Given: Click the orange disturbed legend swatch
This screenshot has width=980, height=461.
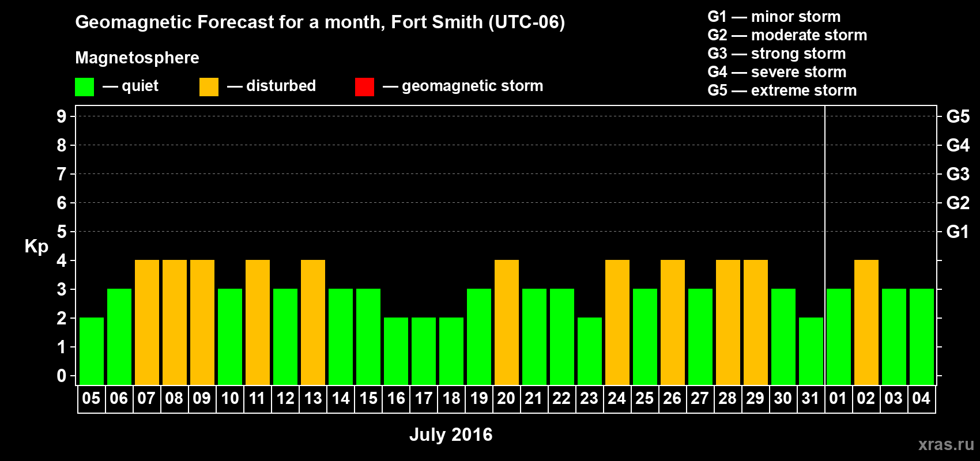Looking at the screenshot, I should coord(209,87).
